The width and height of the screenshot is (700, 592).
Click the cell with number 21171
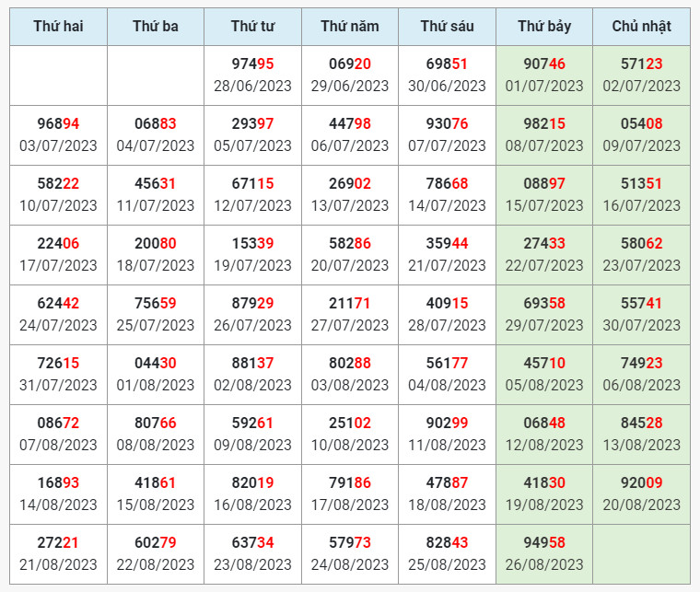(350, 315)
